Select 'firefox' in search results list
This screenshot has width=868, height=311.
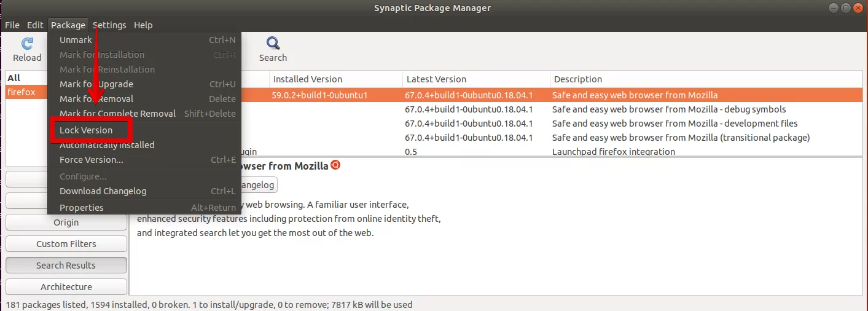(26, 92)
